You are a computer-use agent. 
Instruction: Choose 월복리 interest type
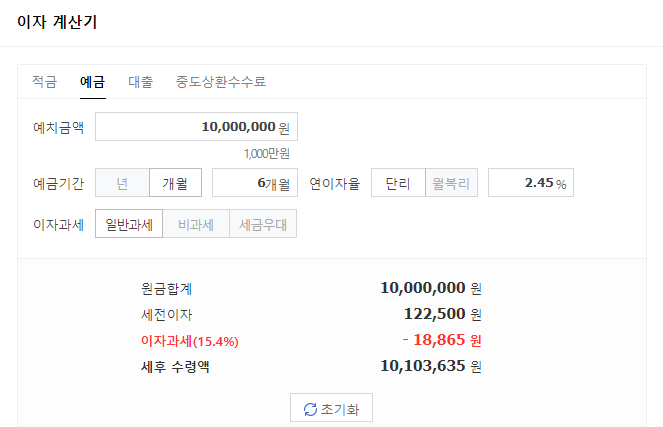click(x=451, y=183)
